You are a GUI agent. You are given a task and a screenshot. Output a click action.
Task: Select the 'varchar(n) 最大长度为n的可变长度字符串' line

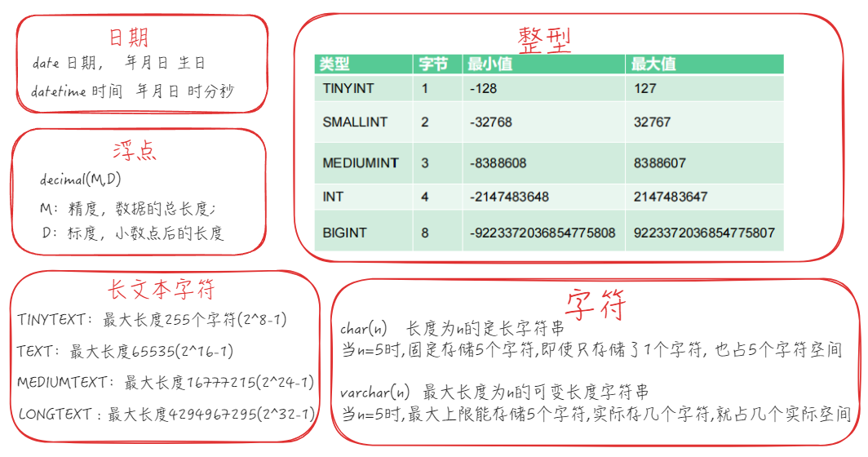tap(494, 393)
